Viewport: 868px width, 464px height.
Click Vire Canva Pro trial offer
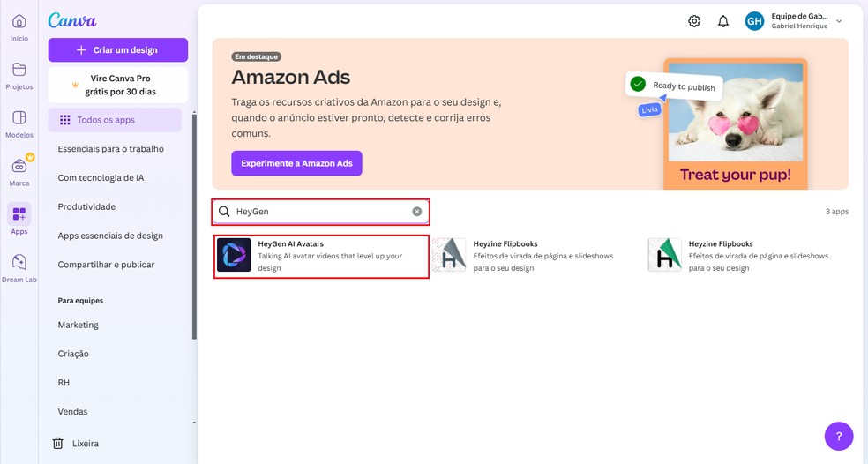click(x=117, y=85)
